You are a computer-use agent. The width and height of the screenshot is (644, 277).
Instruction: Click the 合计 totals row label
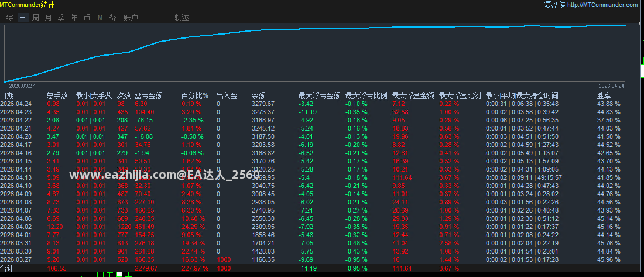pos(6,268)
